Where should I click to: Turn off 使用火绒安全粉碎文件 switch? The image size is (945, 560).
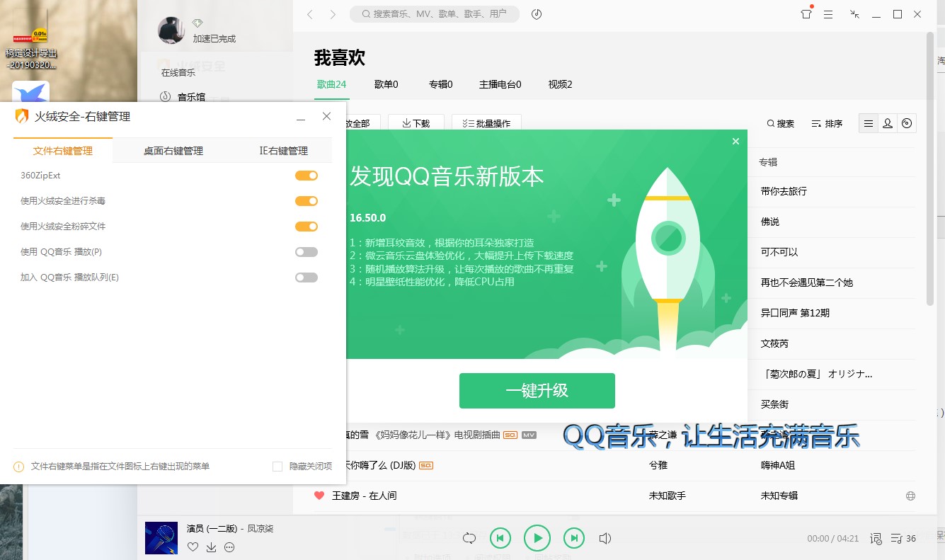[x=307, y=227]
